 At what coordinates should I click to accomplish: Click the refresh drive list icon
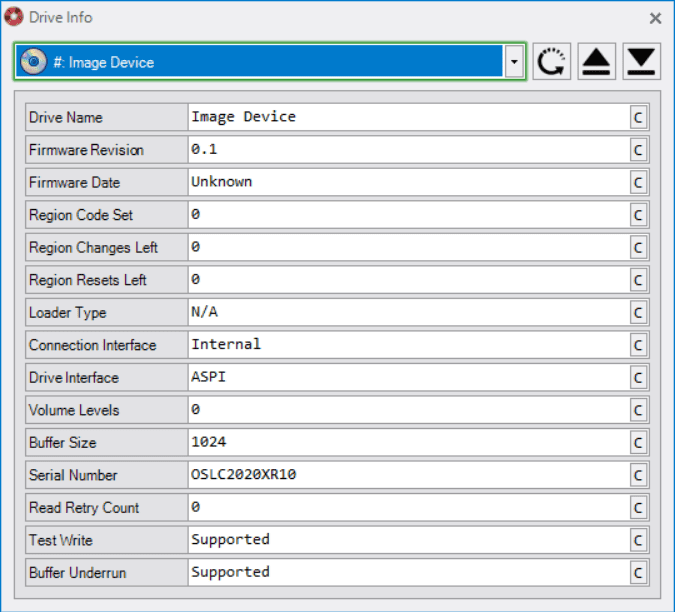tap(551, 62)
